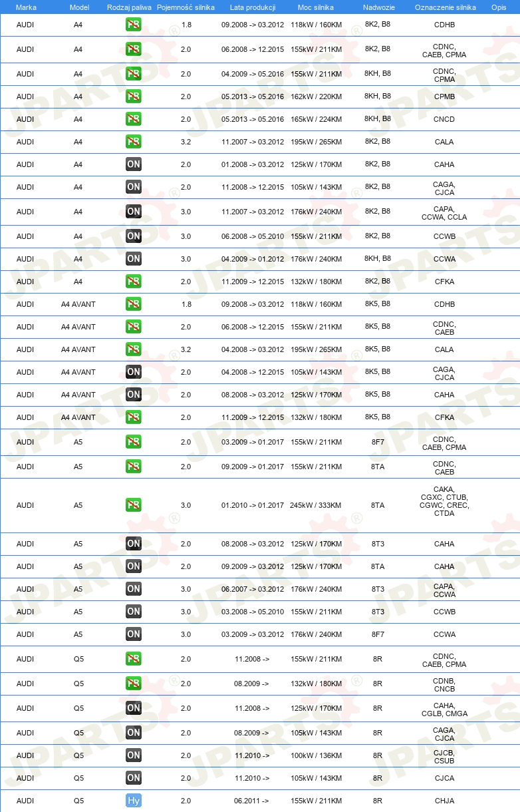Select the petrol icon for A4 AVANT CDHB

[x=134, y=304]
